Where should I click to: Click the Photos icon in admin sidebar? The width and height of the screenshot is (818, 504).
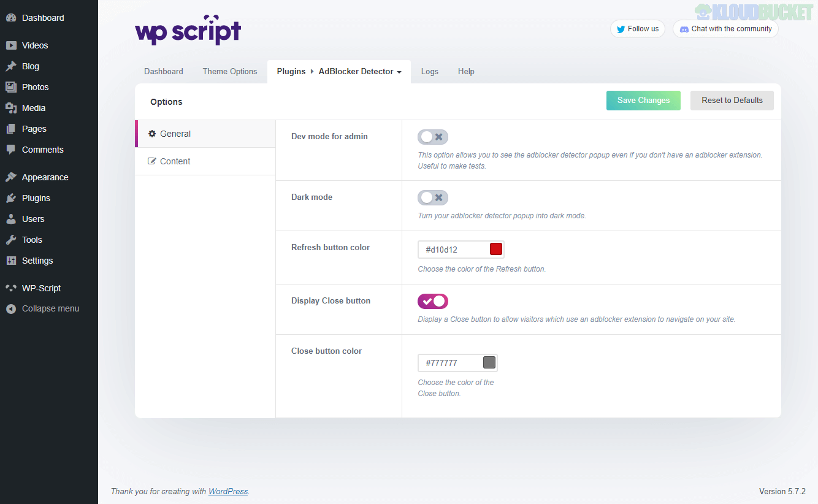tap(11, 87)
